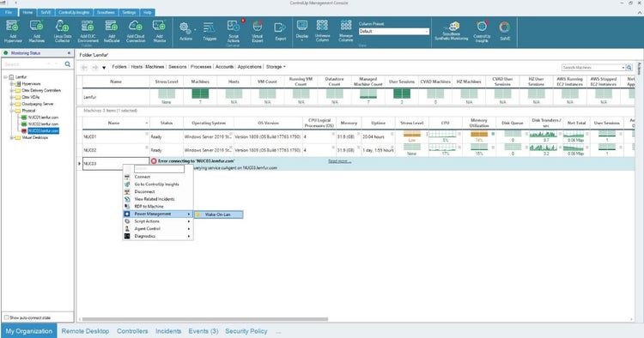Click the error icon for NUC03
The image size is (644, 338).
point(154,161)
